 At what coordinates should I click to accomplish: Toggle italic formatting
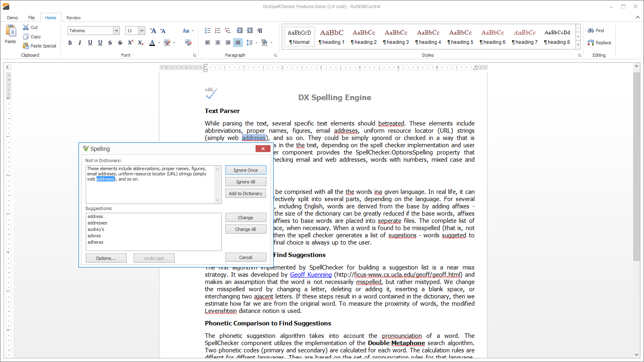click(80, 43)
